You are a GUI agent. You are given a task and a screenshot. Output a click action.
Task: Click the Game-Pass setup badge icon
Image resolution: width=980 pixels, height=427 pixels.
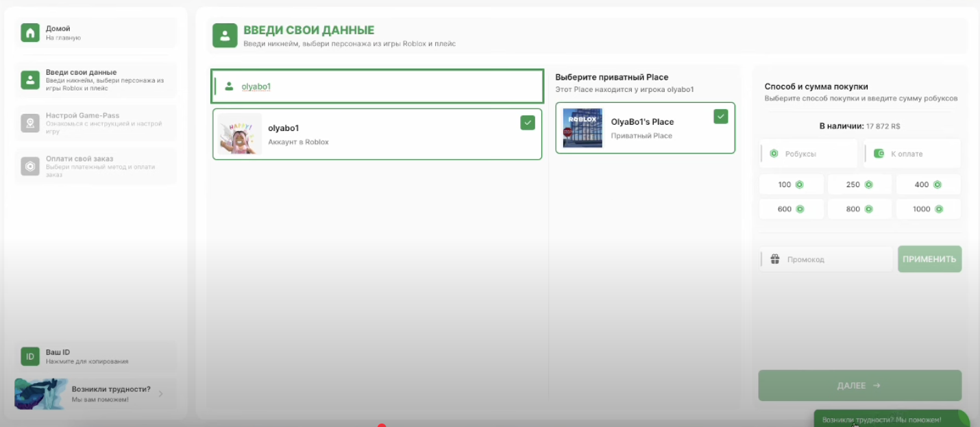point(30,123)
